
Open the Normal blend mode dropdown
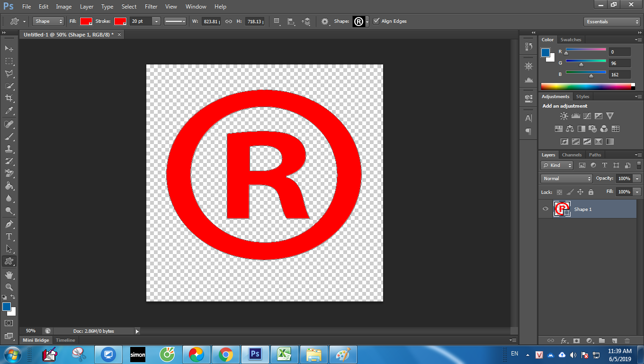[566, 179]
